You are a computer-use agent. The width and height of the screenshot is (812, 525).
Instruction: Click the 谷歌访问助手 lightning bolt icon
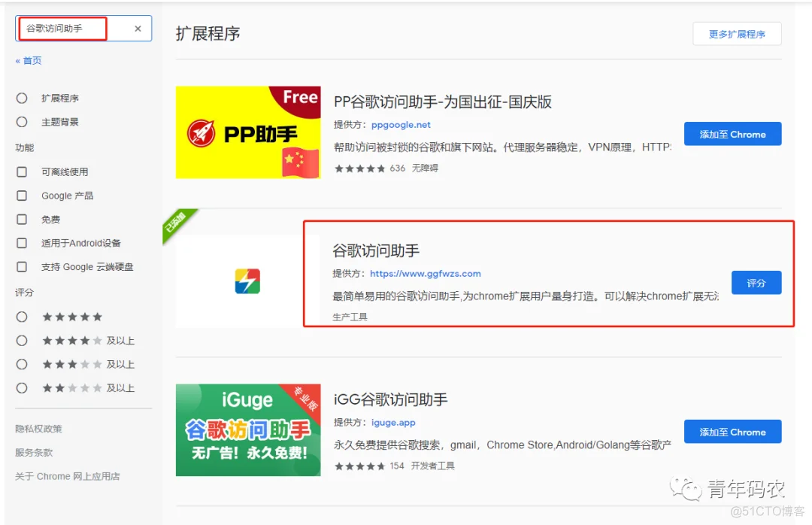(x=247, y=281)
